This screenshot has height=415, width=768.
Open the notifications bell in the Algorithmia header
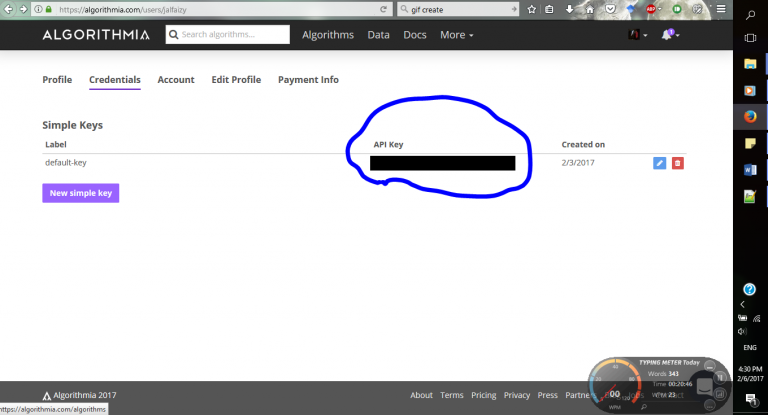point(668,35)
